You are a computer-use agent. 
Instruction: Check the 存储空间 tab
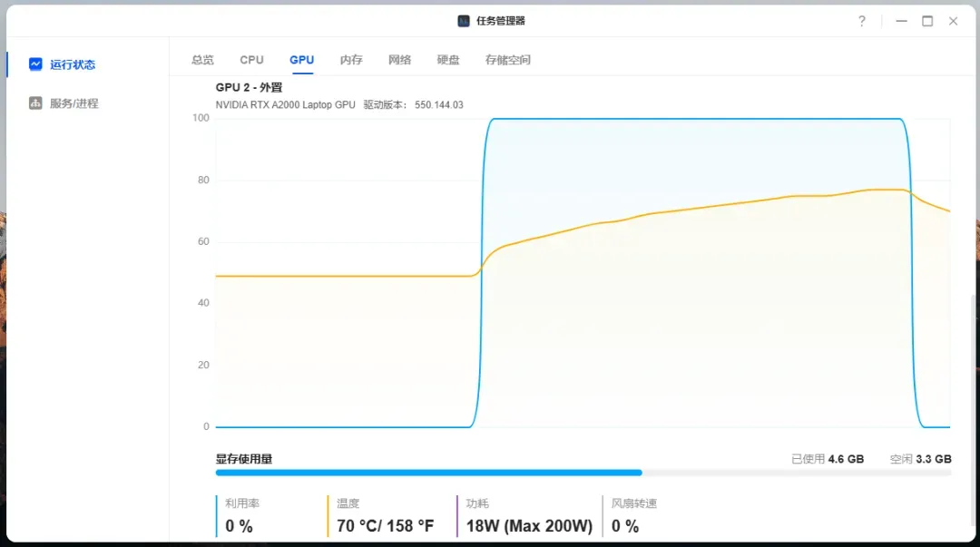click(508, 60)
